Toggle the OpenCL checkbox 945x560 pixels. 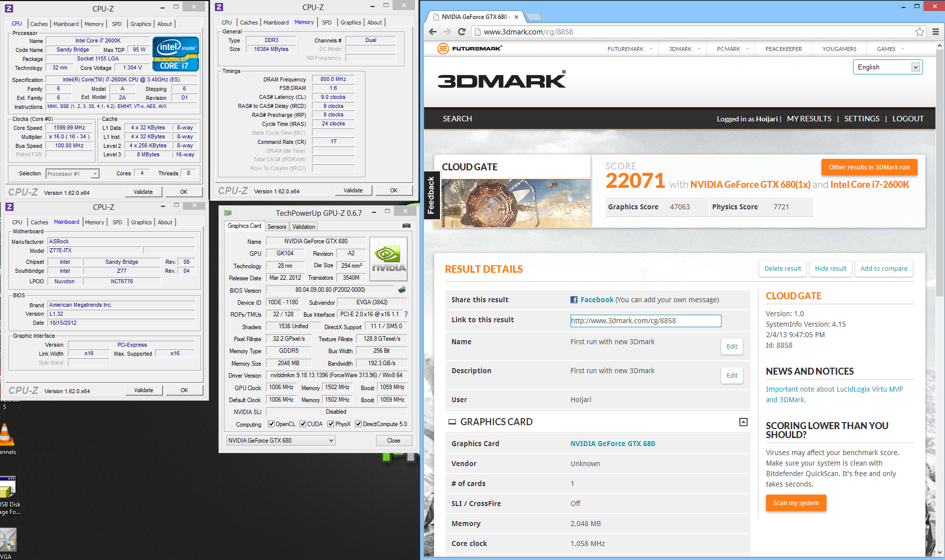(271, 424)
